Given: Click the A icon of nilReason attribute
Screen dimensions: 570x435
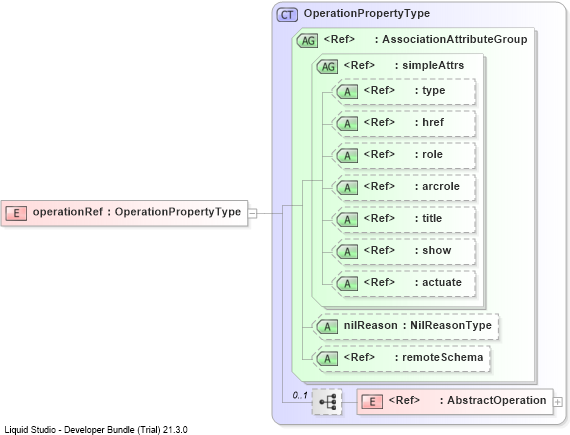Looking at the screenshot, I should click(x=327, y=327).
